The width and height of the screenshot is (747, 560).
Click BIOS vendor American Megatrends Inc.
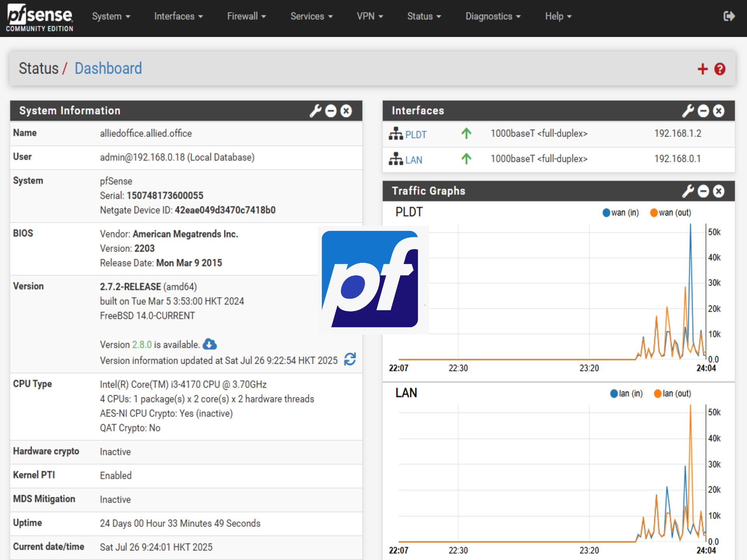[185, 234]
